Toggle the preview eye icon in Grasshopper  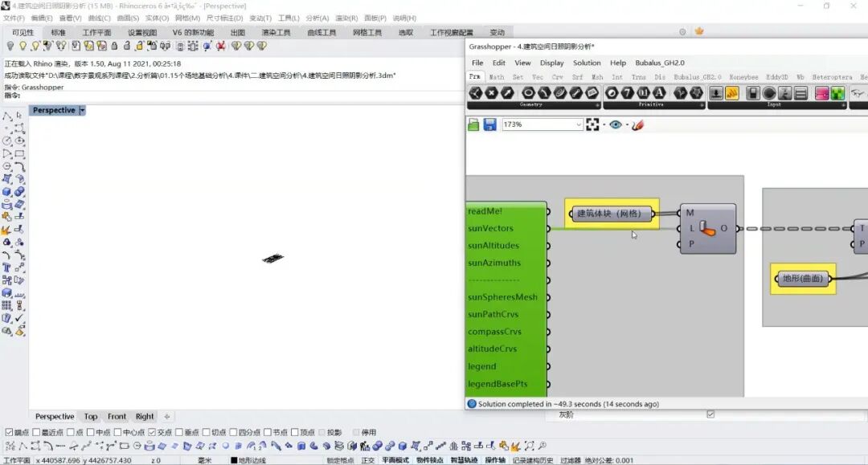616,125
